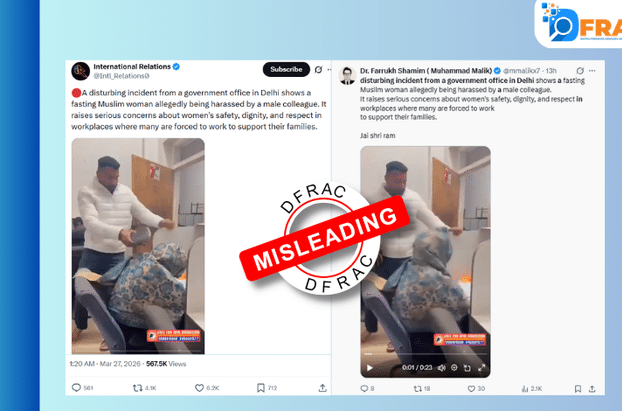Retweet the Dr. Farrukh Shamim post
622x411 pixels.
click(x=417, y=389)
